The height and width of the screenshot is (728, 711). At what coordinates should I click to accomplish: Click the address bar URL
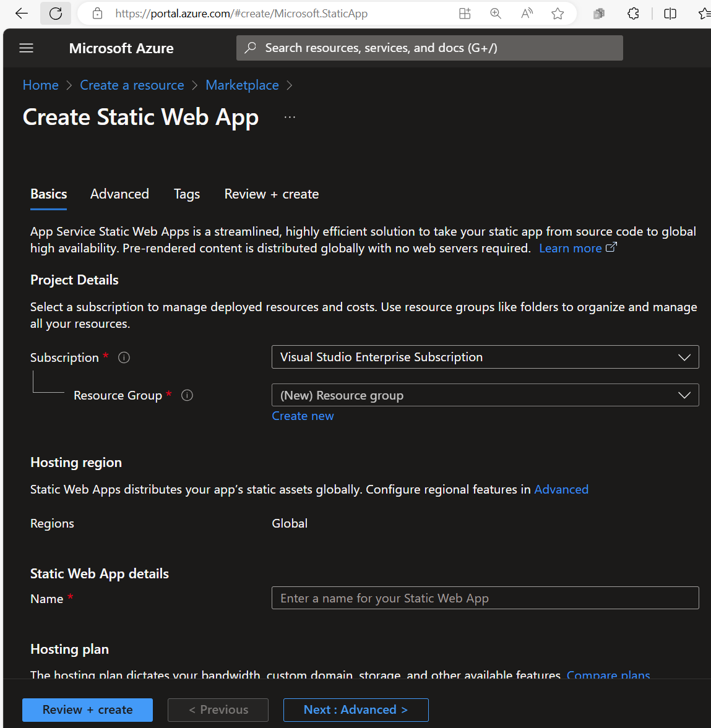click(241, 14)
